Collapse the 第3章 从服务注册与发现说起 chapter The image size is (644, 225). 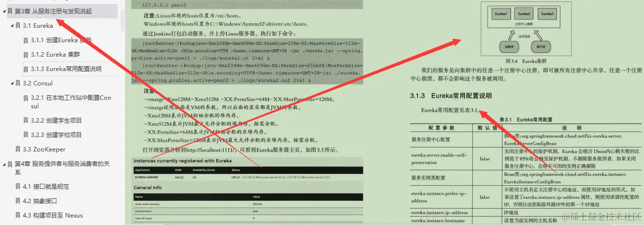(3, 11)
